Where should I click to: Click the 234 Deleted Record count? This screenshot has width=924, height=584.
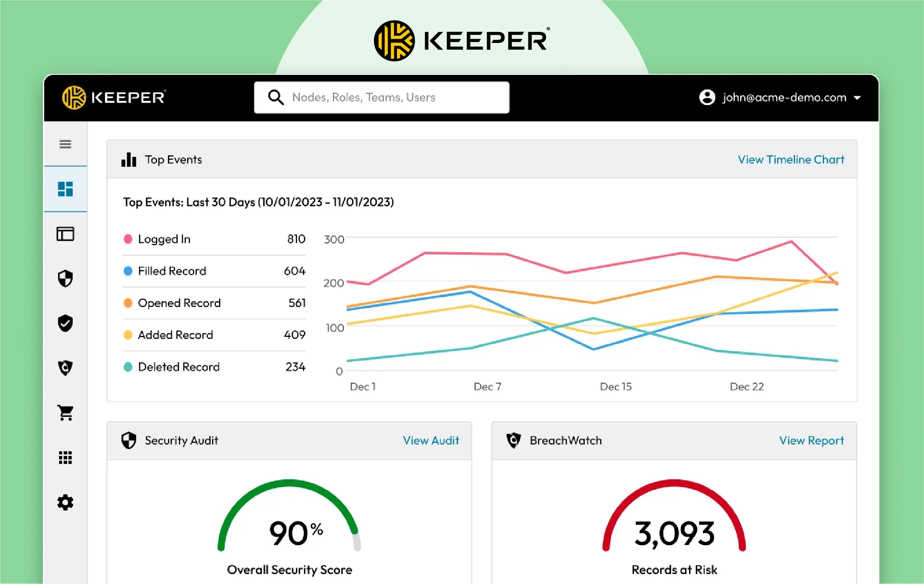coord(295,367)
